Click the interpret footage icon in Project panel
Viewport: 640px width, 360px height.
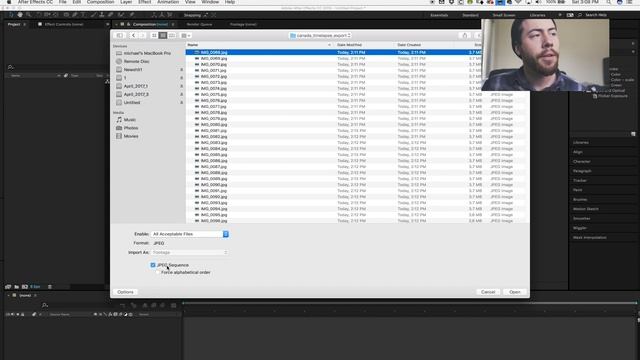(8, 287)
